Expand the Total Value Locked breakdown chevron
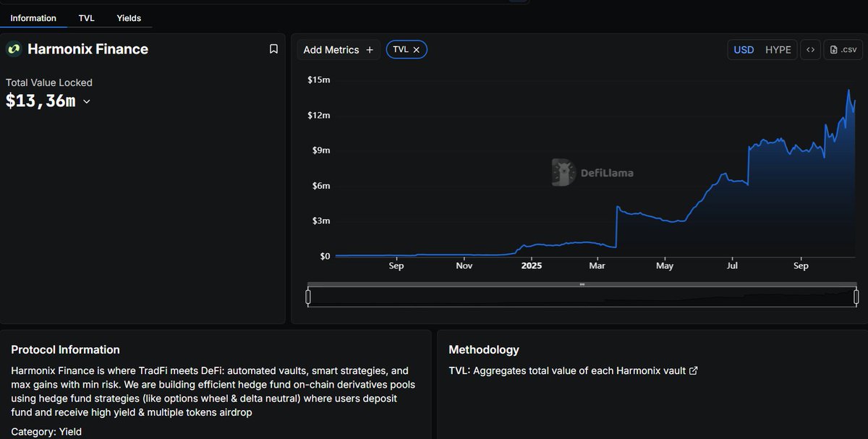Viewport: 868px width, 439px height. click(87, 102)
